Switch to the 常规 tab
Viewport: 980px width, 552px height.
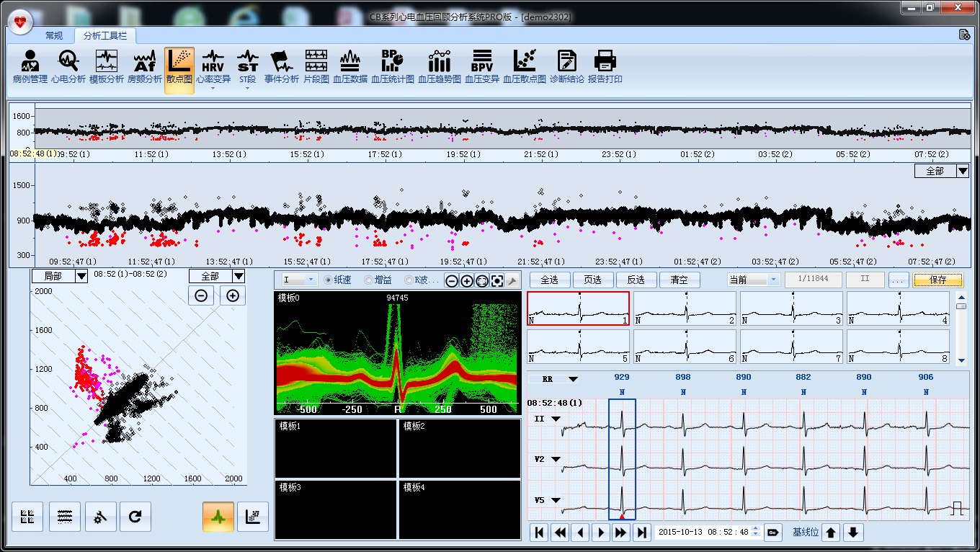tap(54, 35)
